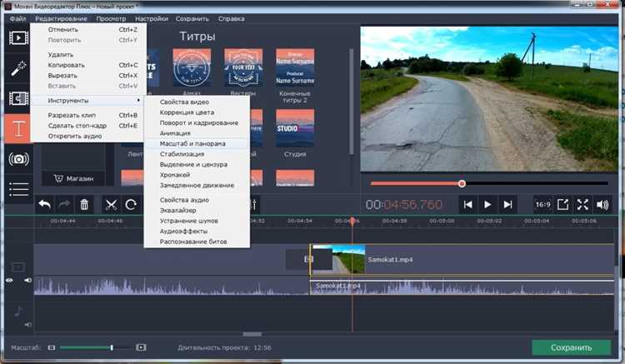
Task: Open the Record video camera icon
Action: click(x=18, y=159)
